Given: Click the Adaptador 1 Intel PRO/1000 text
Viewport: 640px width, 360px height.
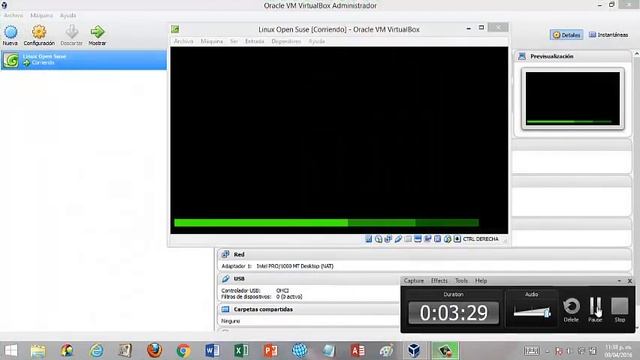Looking at the screenshot, I should click(x=278, y=266).
